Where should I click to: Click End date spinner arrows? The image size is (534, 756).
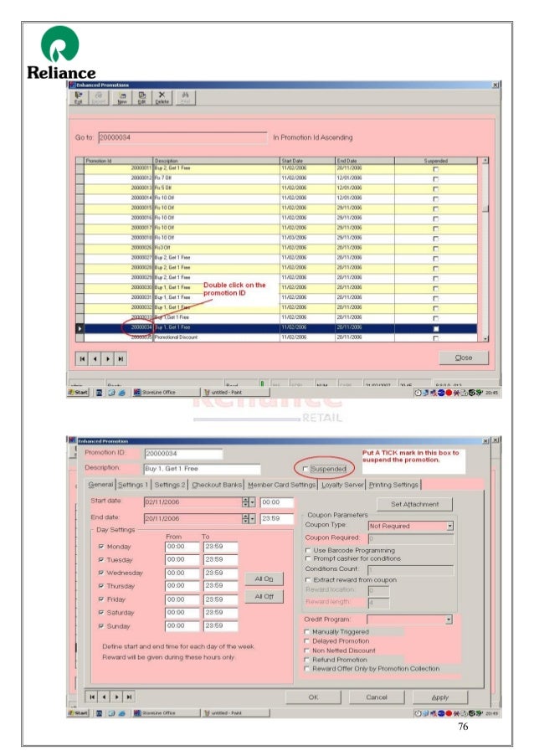tap(246, 519)
